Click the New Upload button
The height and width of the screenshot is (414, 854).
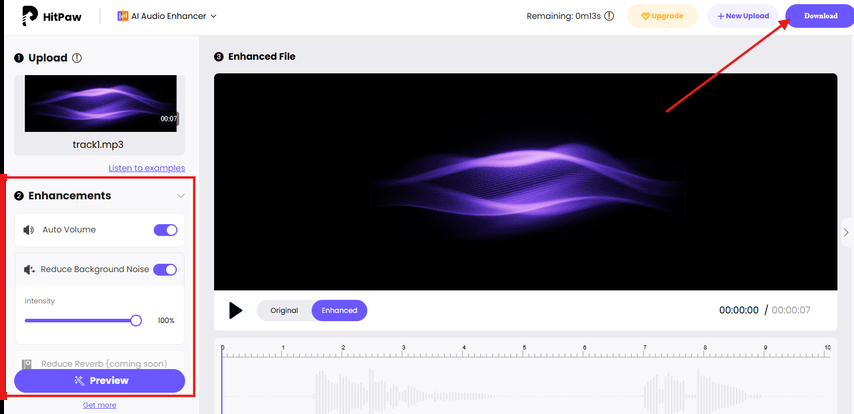(743, 16)
